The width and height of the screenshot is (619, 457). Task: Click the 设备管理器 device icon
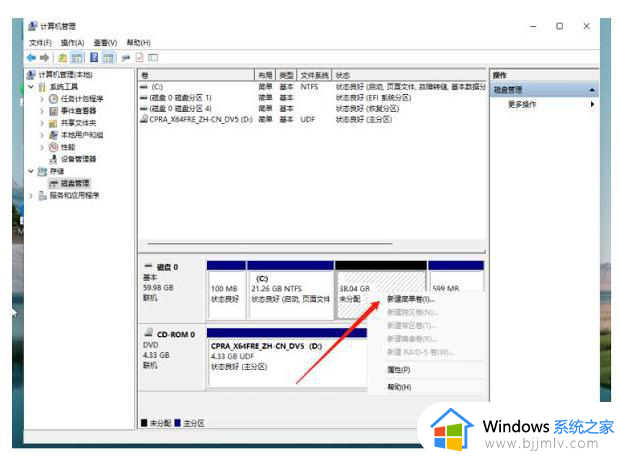point(53,159)
